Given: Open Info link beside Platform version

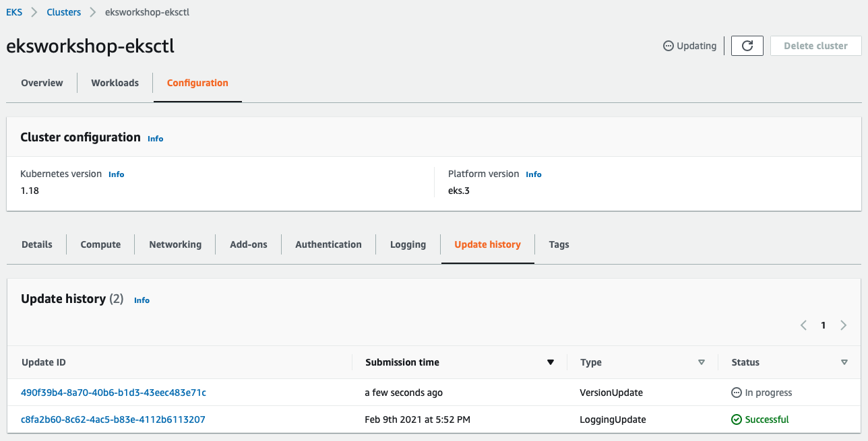Looking at the screenshot, I should [534, 174].
